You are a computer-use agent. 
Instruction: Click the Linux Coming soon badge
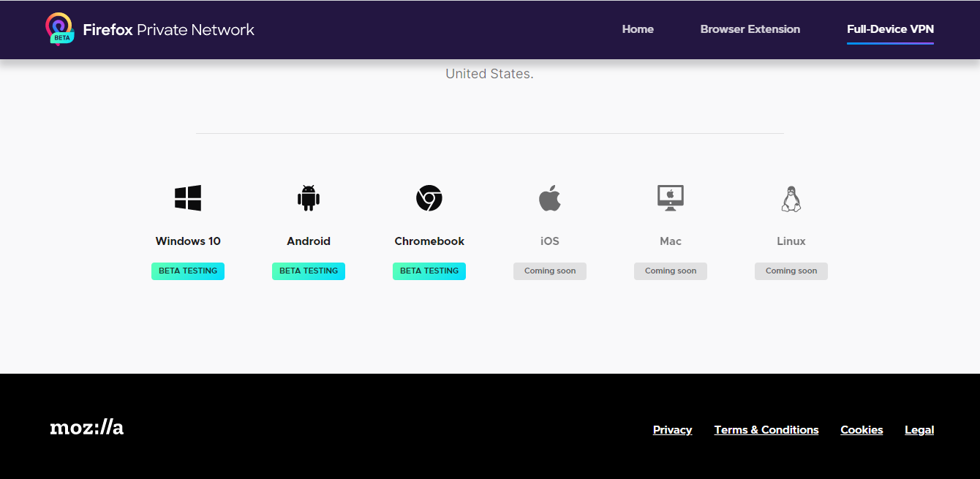pyautogui.click(x=791, y=271)
